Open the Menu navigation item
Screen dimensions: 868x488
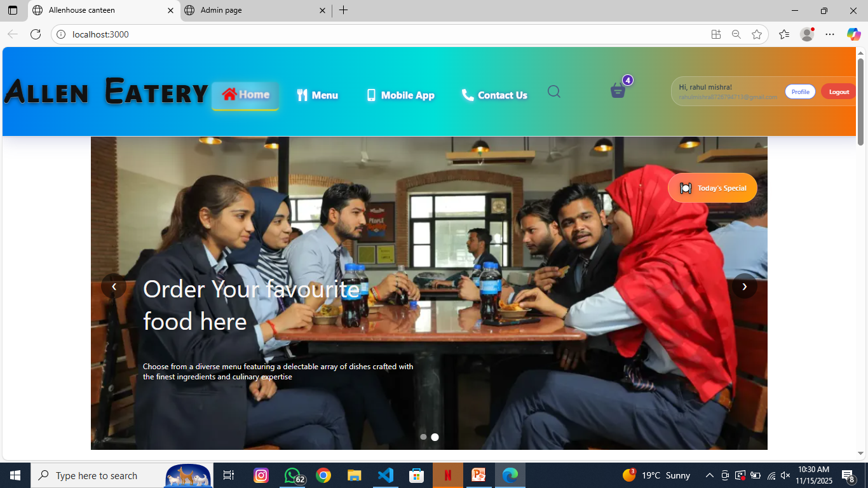[x=318, y=95]
